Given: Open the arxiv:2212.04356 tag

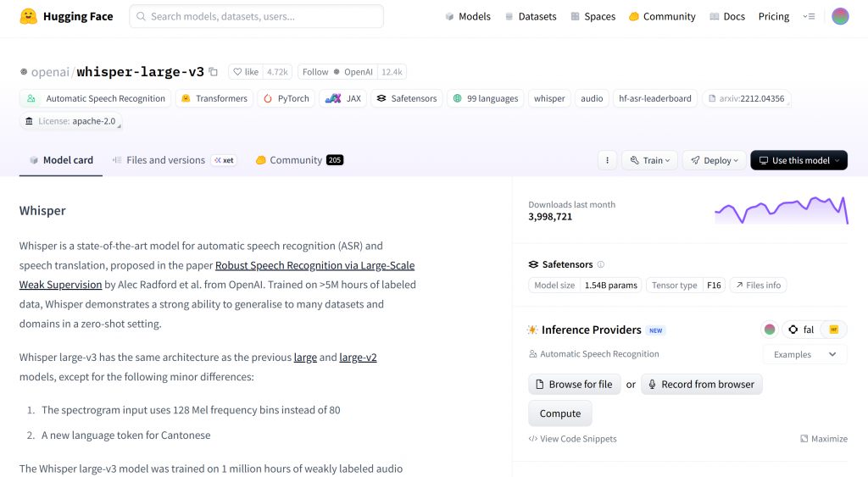Looking at the screenshot, I should 746,98.
